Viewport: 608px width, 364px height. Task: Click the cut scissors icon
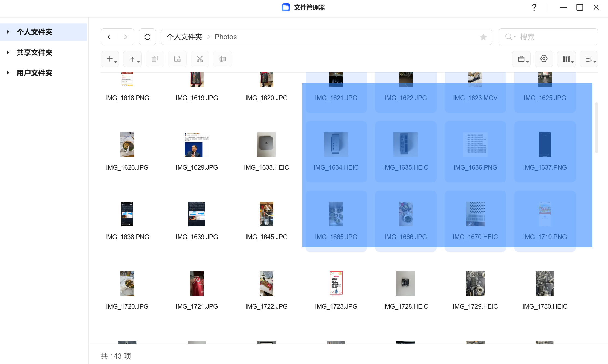[x=200, y=59]
